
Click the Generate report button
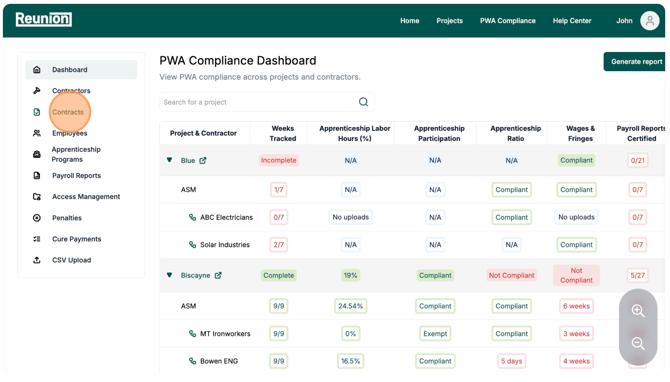click(x=635, y=62)
